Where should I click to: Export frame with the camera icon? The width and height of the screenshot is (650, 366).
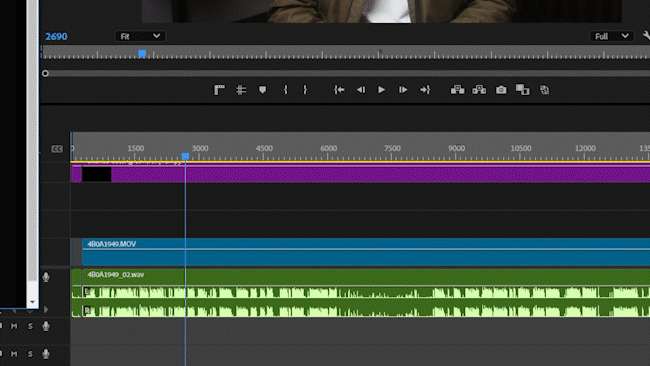click(x=501, y=90)
